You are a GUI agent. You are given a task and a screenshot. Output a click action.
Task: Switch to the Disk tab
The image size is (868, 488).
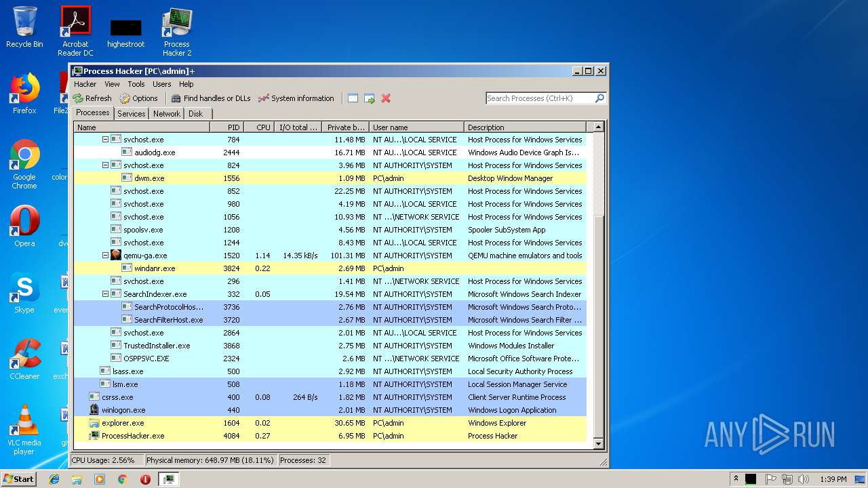(195, 114)
